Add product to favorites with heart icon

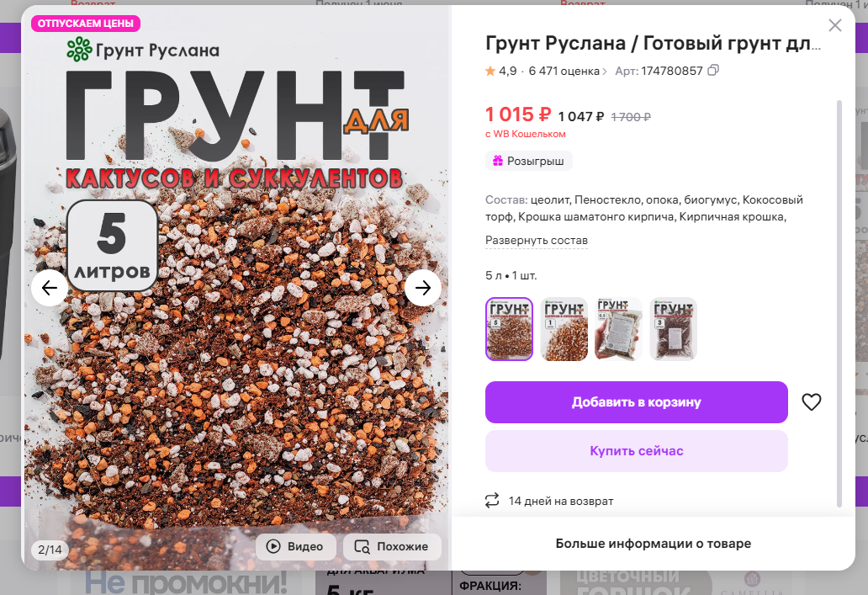tap(812, 402)
